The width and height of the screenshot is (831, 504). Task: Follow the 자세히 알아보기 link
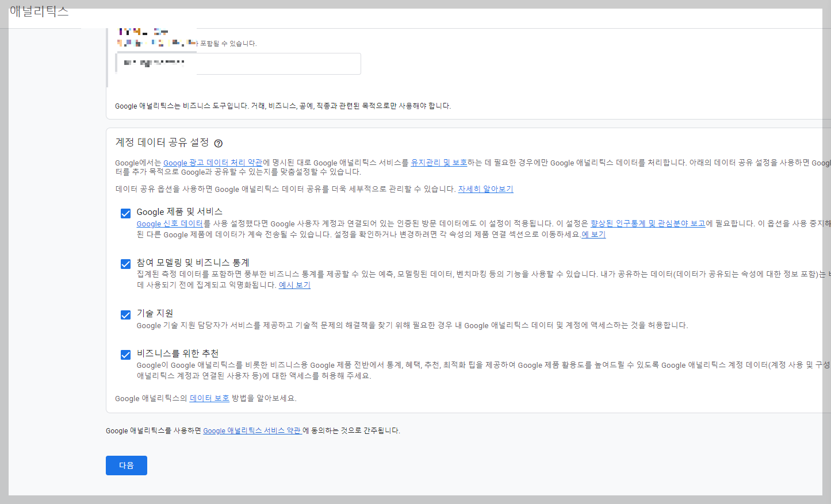tap(485, 189)
